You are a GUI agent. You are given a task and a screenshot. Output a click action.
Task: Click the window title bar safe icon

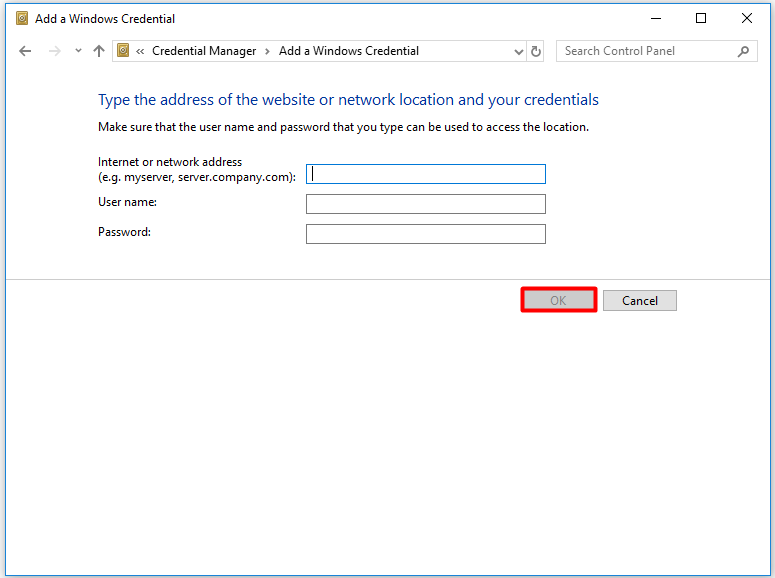pyautogui.click(x=22, y=19)
